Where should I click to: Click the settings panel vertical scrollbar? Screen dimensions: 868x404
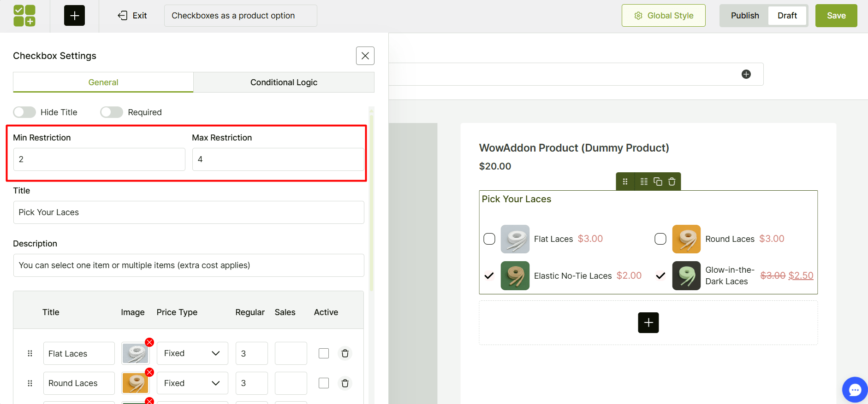pos(371,203)
